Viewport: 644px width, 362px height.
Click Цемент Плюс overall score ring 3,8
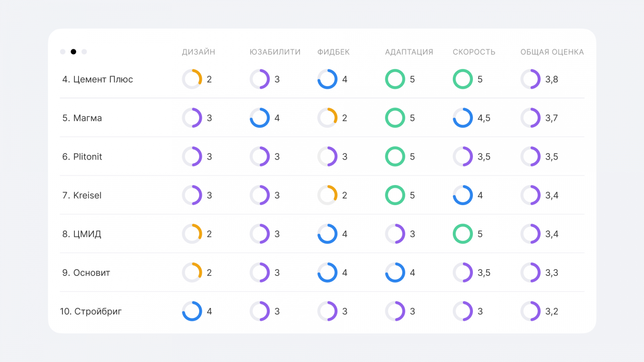530,79
